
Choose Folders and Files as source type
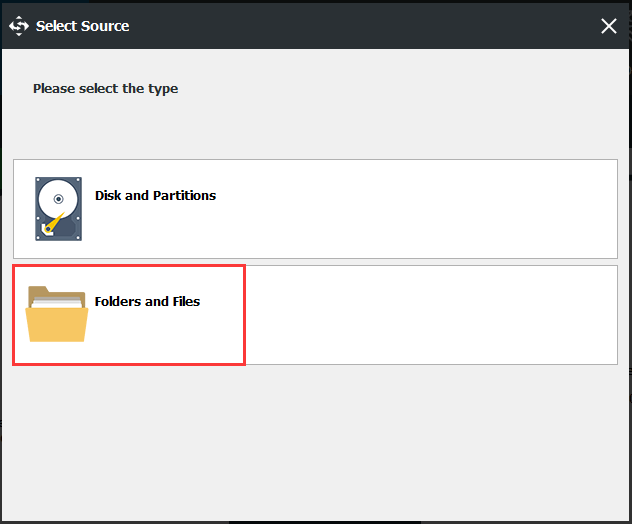click(x=315, y=315)
